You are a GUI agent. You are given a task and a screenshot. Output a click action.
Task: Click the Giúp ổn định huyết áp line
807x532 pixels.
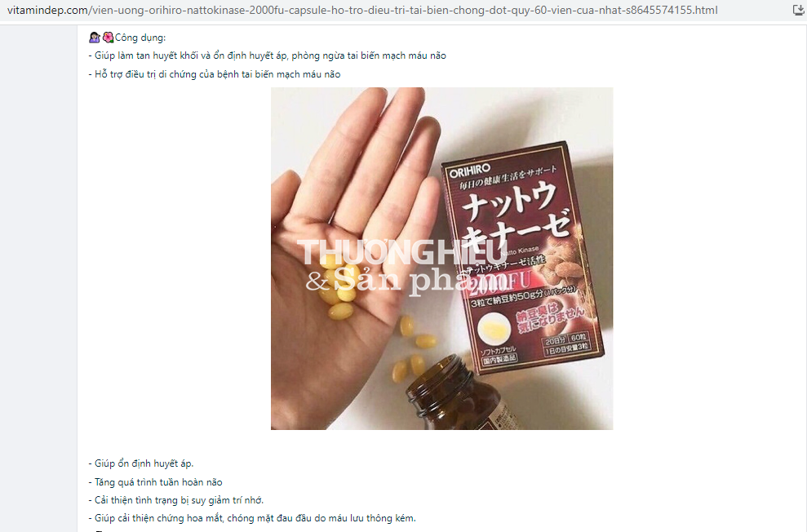point(141,463)
